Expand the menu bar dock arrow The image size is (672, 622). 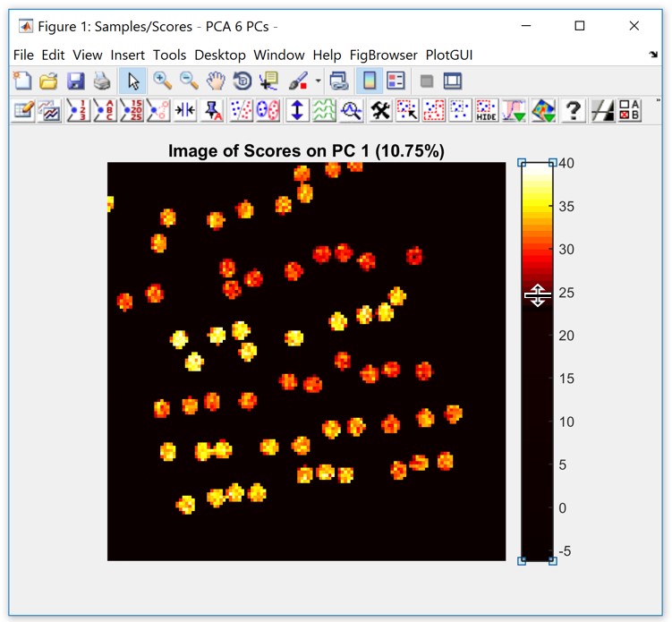tap(652, 55)
